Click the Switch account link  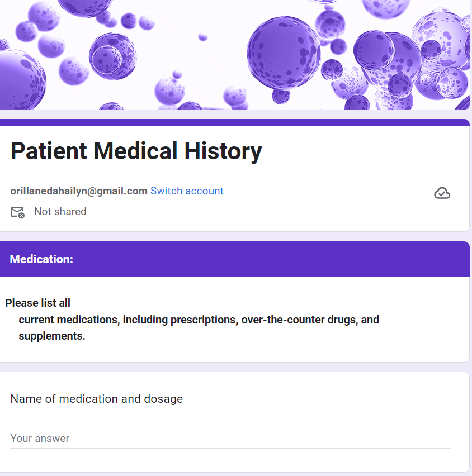(187, 191)
